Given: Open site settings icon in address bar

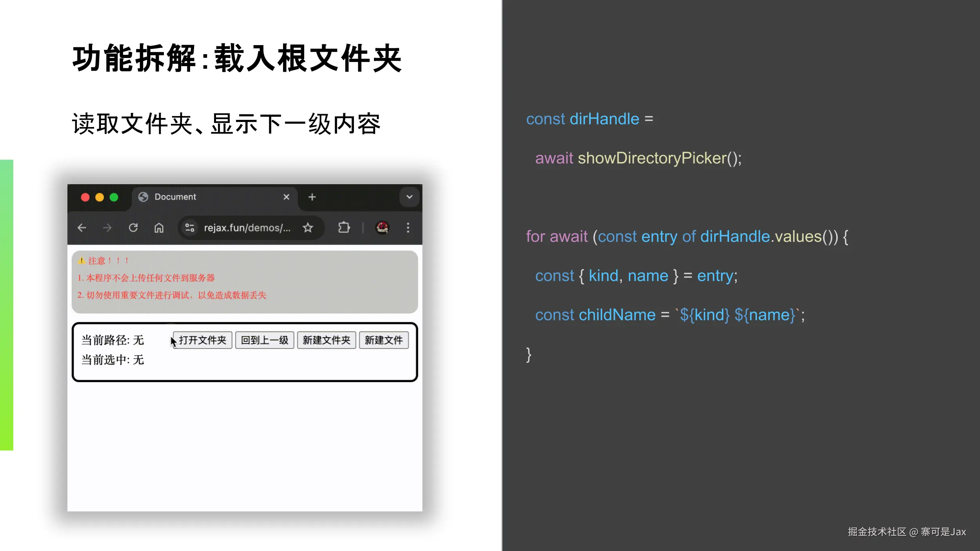Looking at the screenshot, I should click(190, 228).
